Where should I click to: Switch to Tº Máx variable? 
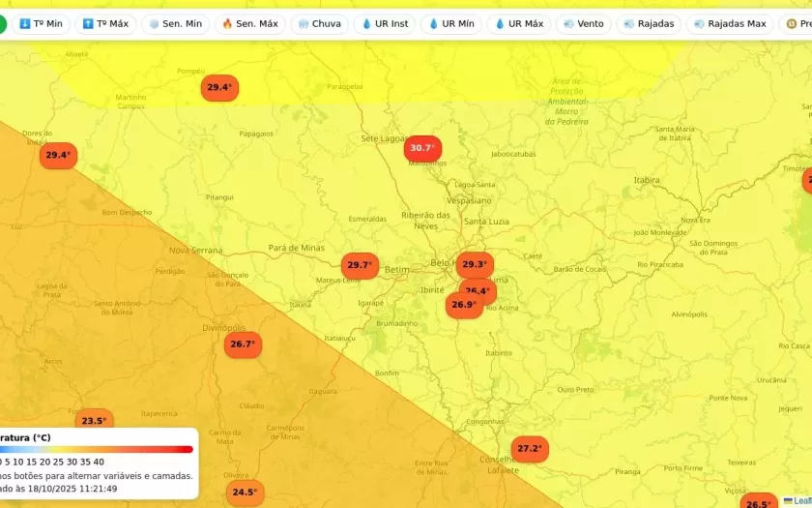point(105,23)
